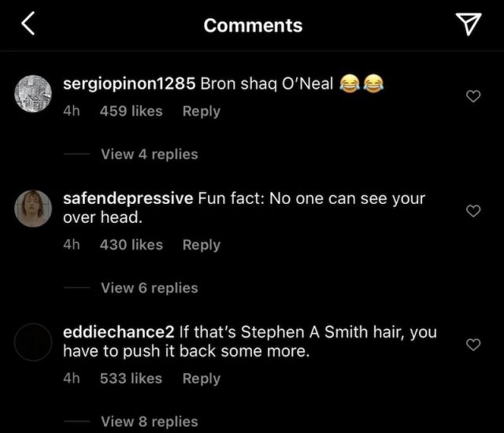
Task: Open safendepressive's profile avatar
Action: click(33, 209)
